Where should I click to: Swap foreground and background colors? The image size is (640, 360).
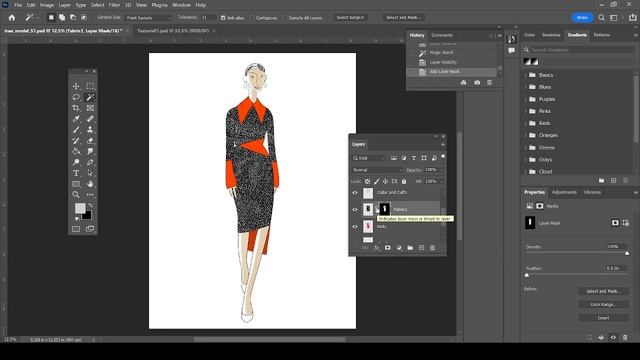(90, 206)
